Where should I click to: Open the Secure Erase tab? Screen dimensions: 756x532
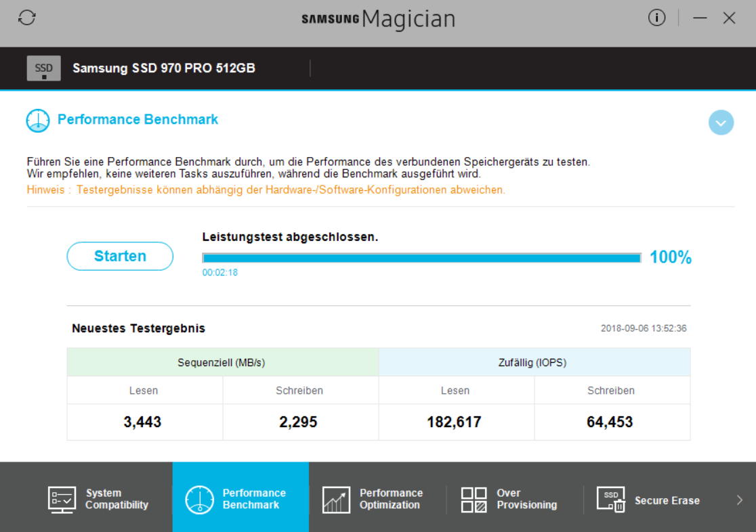(653, 499)
